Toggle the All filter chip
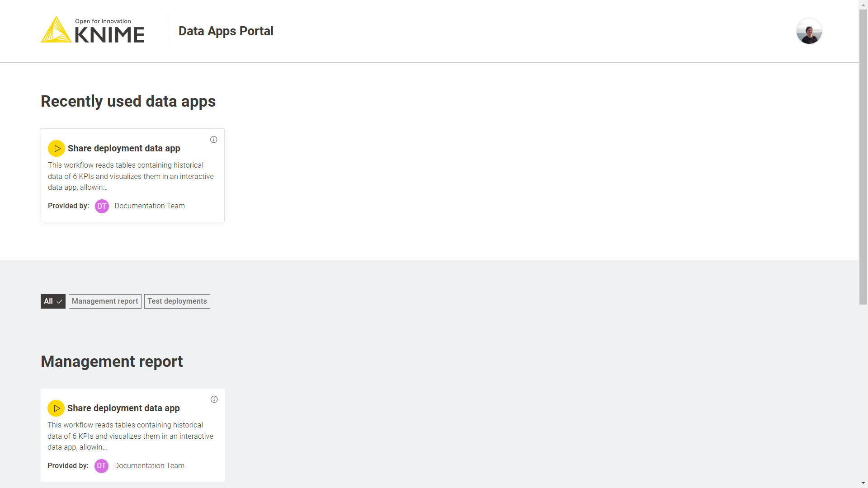The height and width of the screenshot is (488, 868). pyautogui.click(x=53, y=301)
